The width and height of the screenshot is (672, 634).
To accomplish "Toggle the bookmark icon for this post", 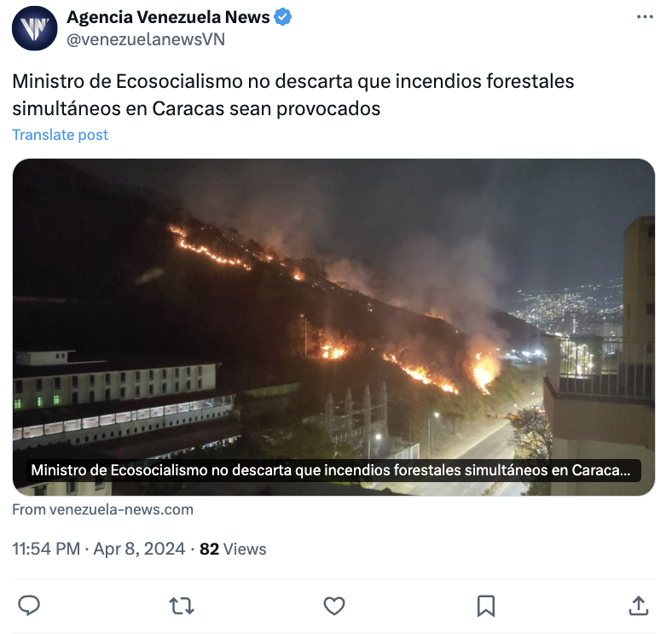I will click(486, 606).
